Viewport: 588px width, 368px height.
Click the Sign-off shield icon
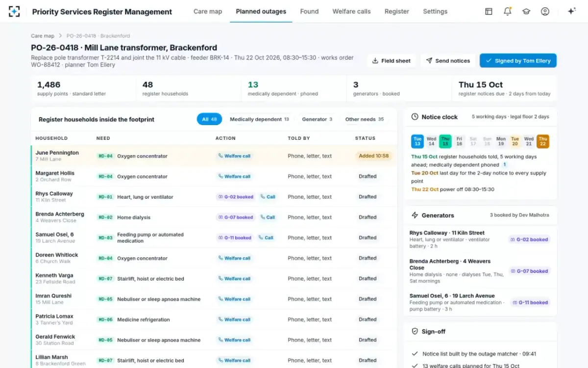pyautogui.click(x=415, y=332)
